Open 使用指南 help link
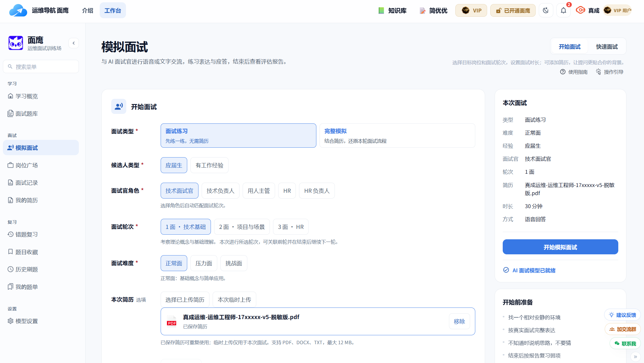The image size is (644, 363). [x=574, y=72]
